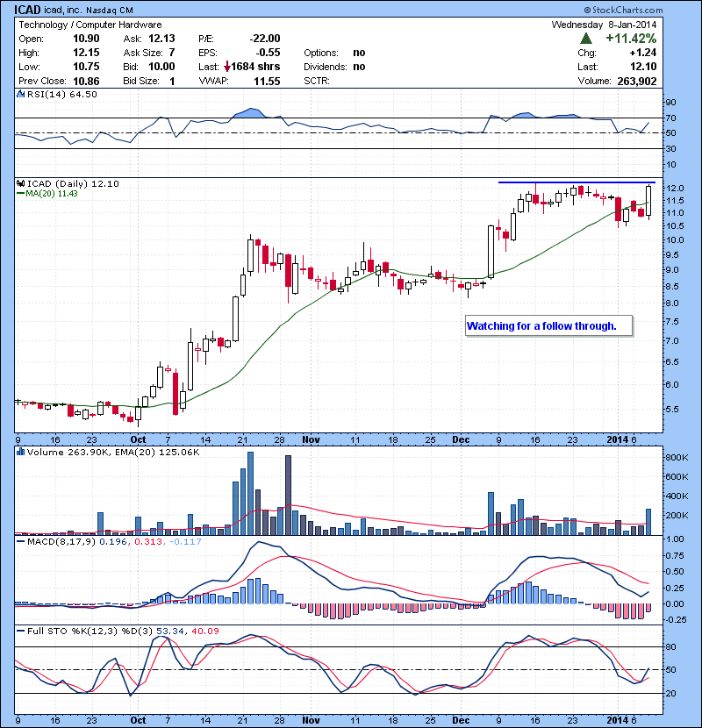Click the red down-arrow beside Last shares

pyautogui.click(x=226, y=67)
